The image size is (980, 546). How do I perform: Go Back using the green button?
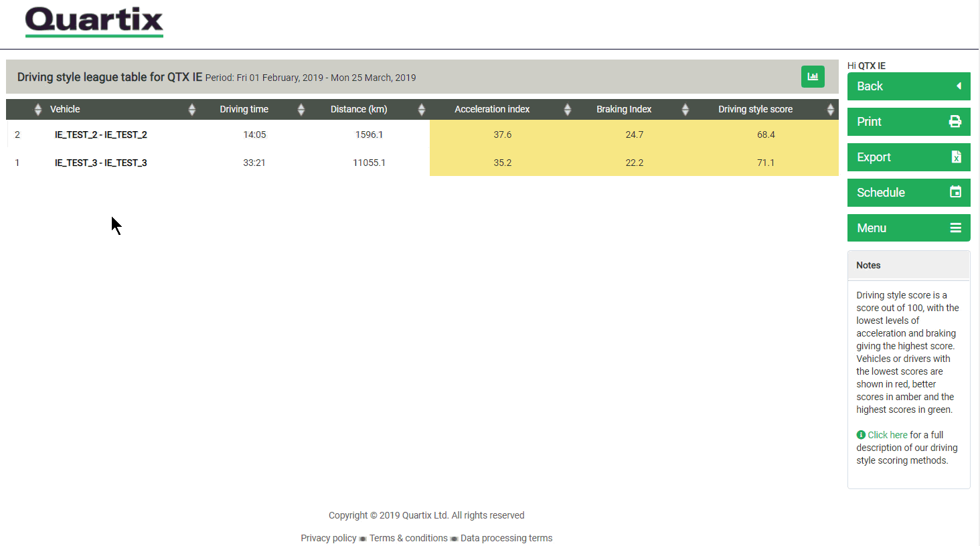tap(908, 86)
